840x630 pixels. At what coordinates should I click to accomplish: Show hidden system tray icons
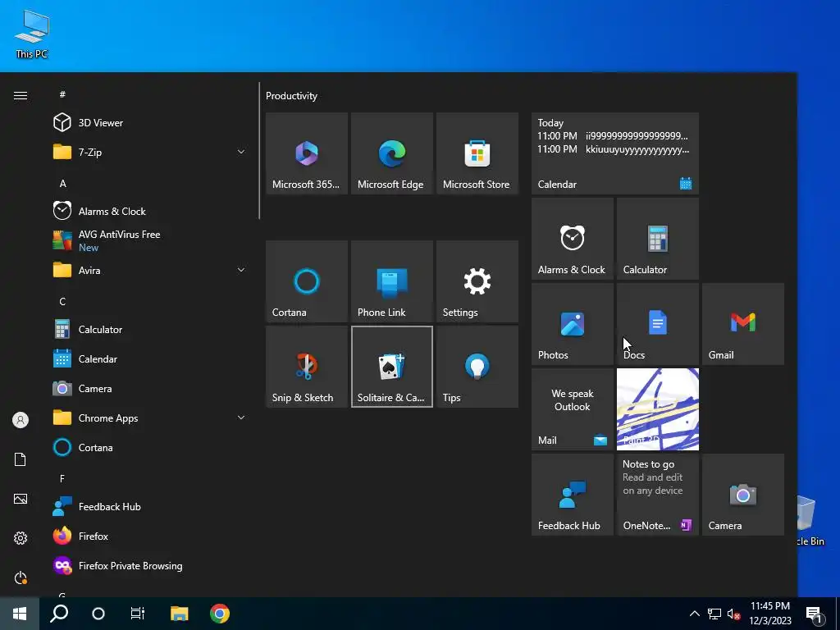(694, 614)
